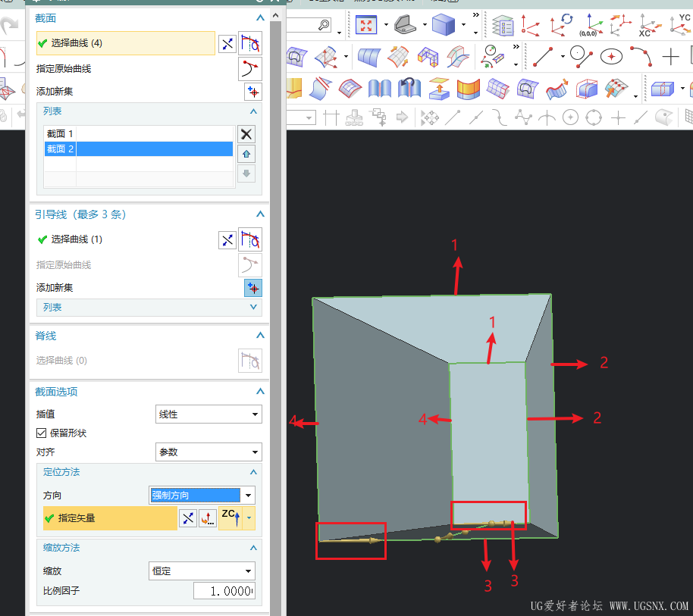Screen dimensions: 693x616
Task: Click the Block primitive icon
Action: click(662, 89)
